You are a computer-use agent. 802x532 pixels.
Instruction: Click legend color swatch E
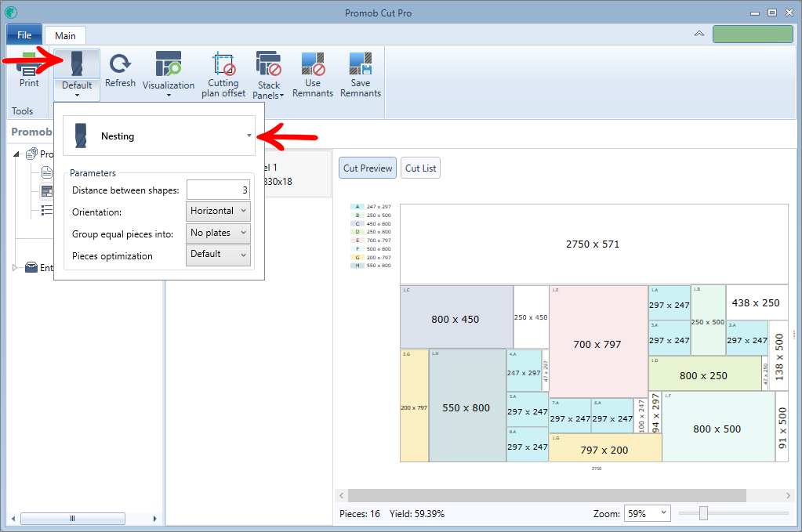point(357,241)
